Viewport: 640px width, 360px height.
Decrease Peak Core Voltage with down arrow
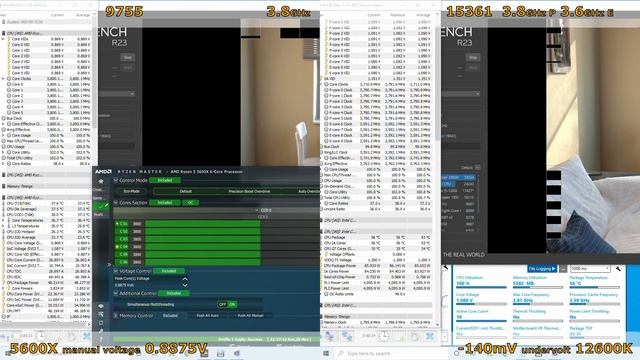[x=185, y=285]
